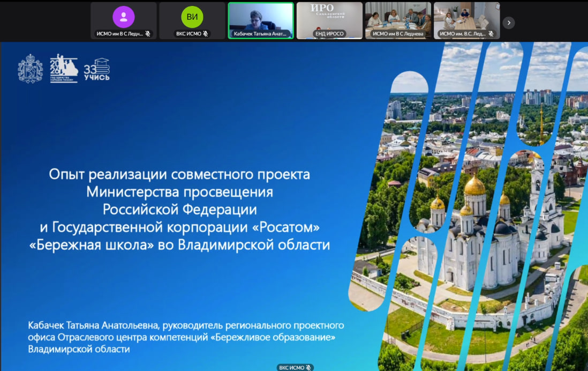Select the green ВИ avatar tile
The width and height of the screenshot is (588, 371).
pos(192,21)
